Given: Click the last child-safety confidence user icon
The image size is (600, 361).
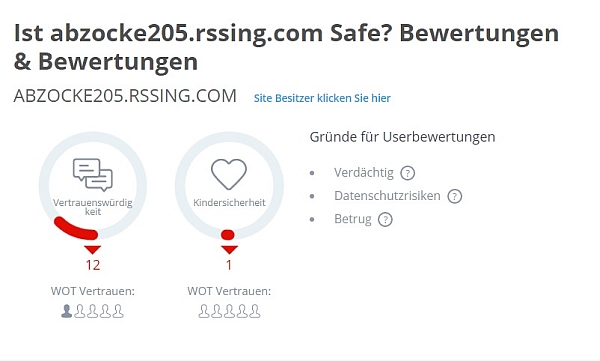Looking at the screenshot, I should point(255,311).
